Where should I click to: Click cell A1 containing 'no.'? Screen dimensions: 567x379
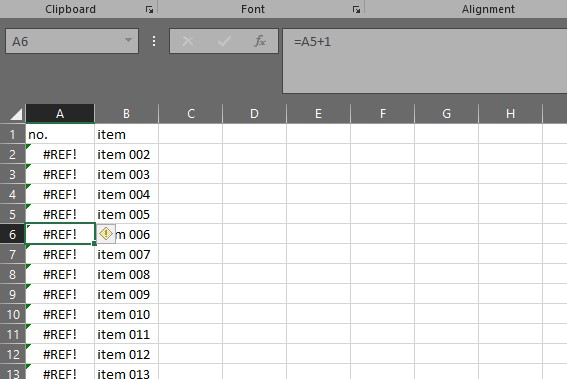point(60,134)
